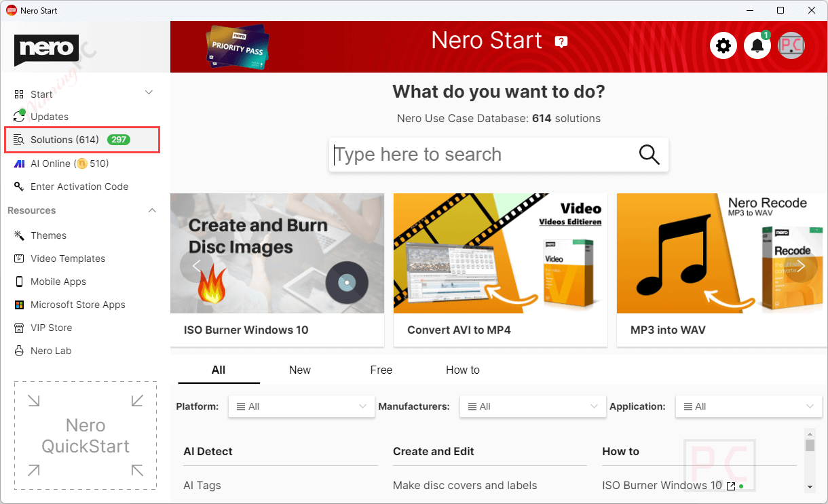
Task: Open Nero Start settings gear
Action: (723, 45)
